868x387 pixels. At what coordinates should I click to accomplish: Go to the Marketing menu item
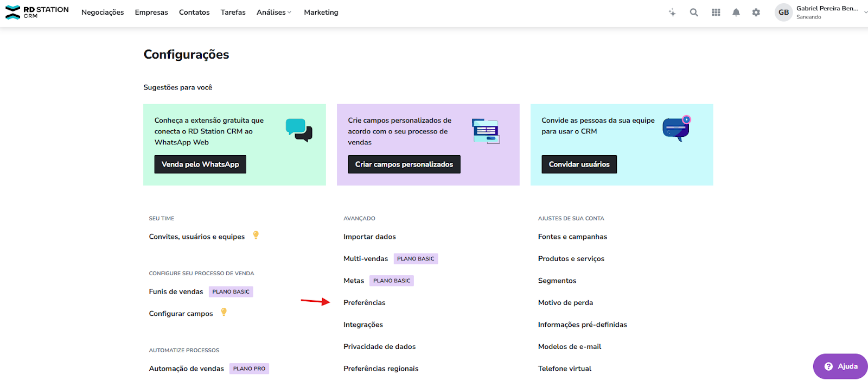(321, 12)
